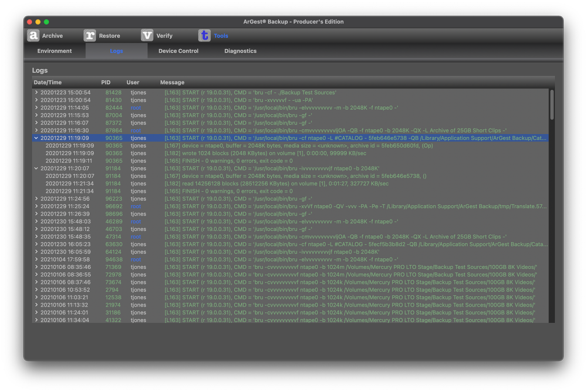Image resolution: width=587 pixels, height=392 pixels.
Task: Click the Archive 'a' icon
Action: pyautogui.click(x=33, y=36)
